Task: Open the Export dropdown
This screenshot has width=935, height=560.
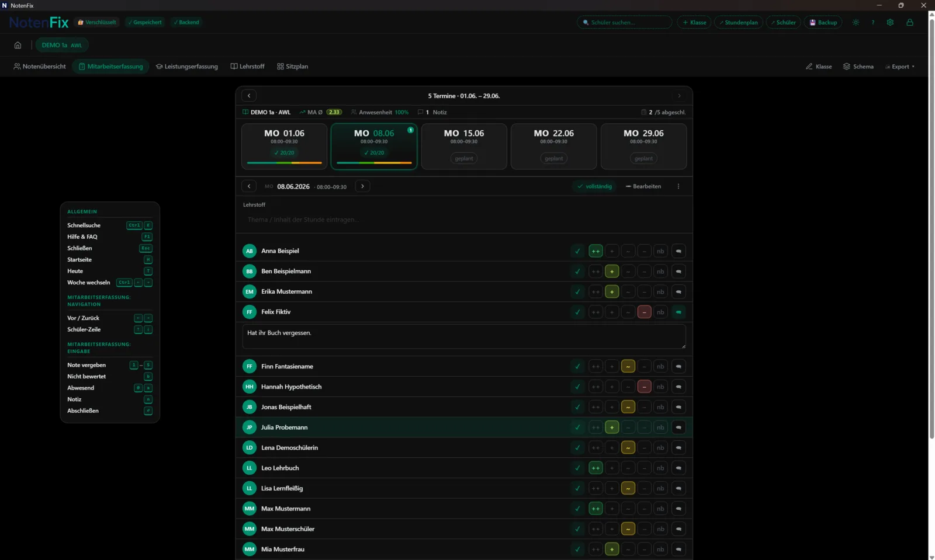Action: (901, 67)
